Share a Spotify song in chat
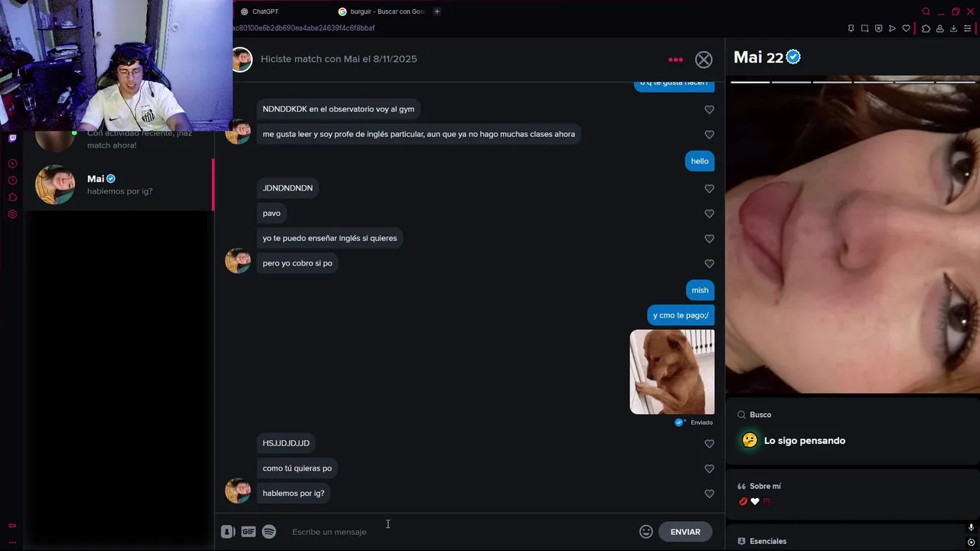The width and height of the screenshot is (980, 551). click(x=269, y=532)
